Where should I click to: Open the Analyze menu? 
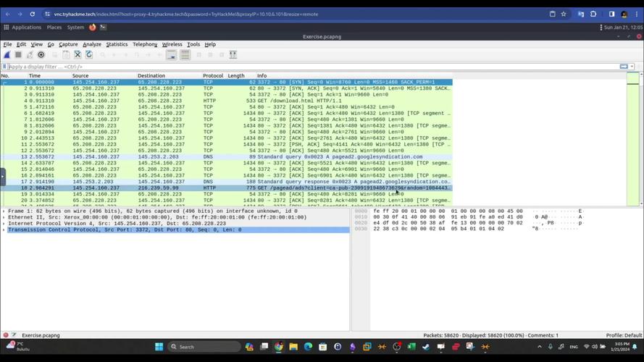[x=92, y=44]
